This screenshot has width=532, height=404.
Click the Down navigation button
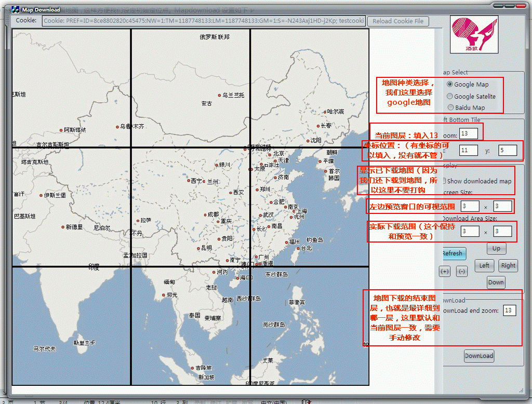tap(496, 282)
